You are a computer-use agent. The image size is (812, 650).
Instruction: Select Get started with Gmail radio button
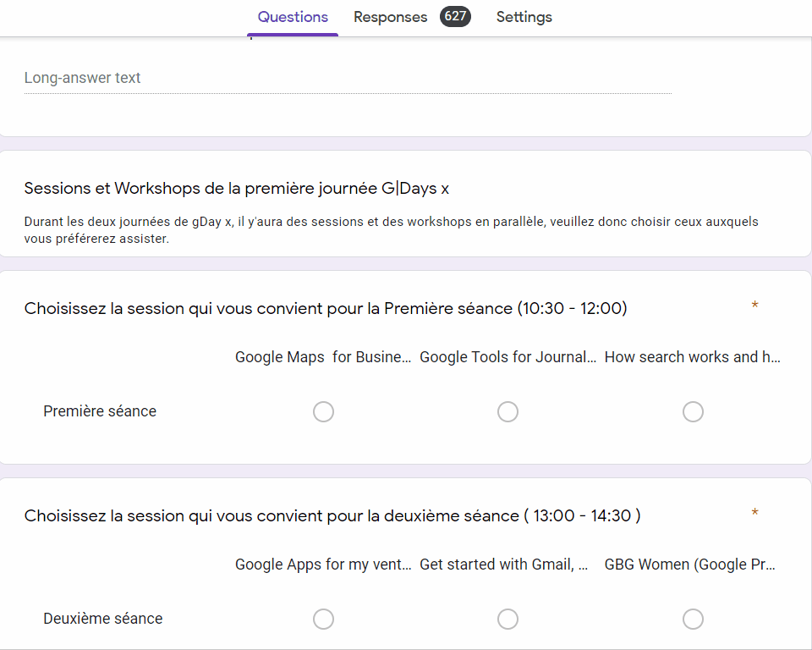coord(507,620)
